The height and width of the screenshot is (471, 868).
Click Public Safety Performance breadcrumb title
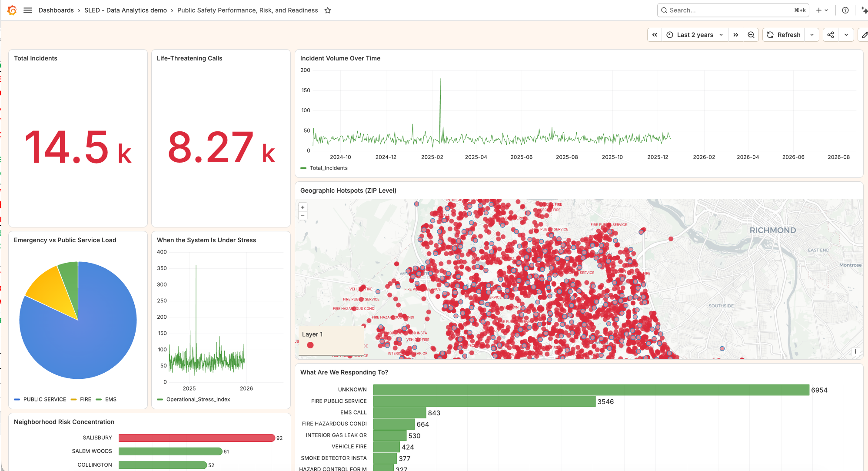(248, 10)
